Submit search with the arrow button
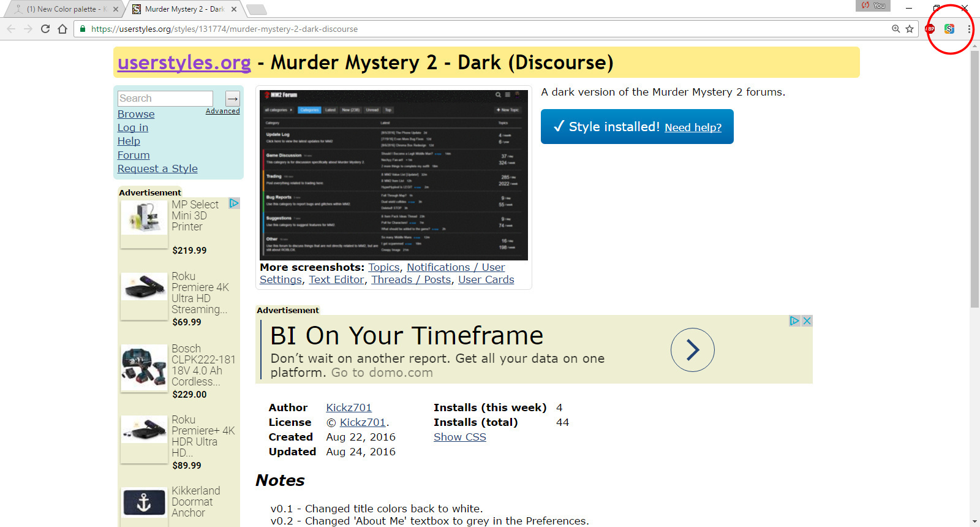 point(233,98)
